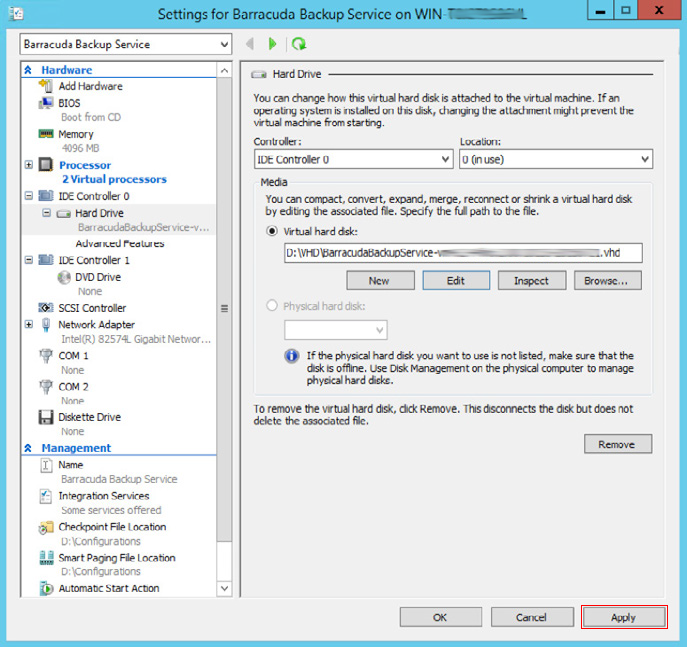Expand the Processor tree node

(29, 165)
